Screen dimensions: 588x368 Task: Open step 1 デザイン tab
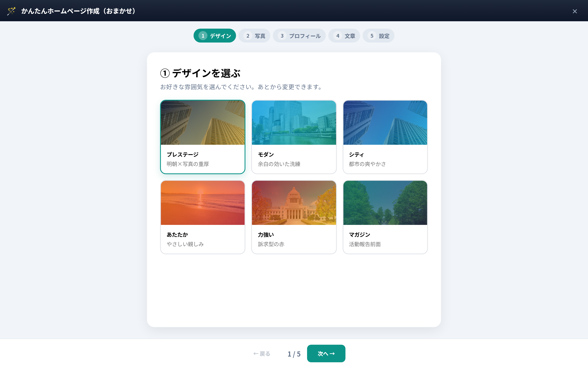(x=215, y=36)
